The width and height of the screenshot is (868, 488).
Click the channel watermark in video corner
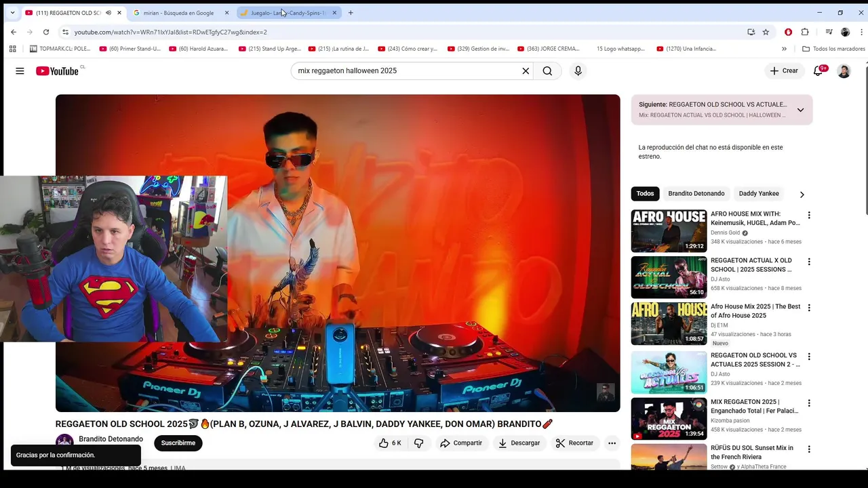click(x=606, y=392)
